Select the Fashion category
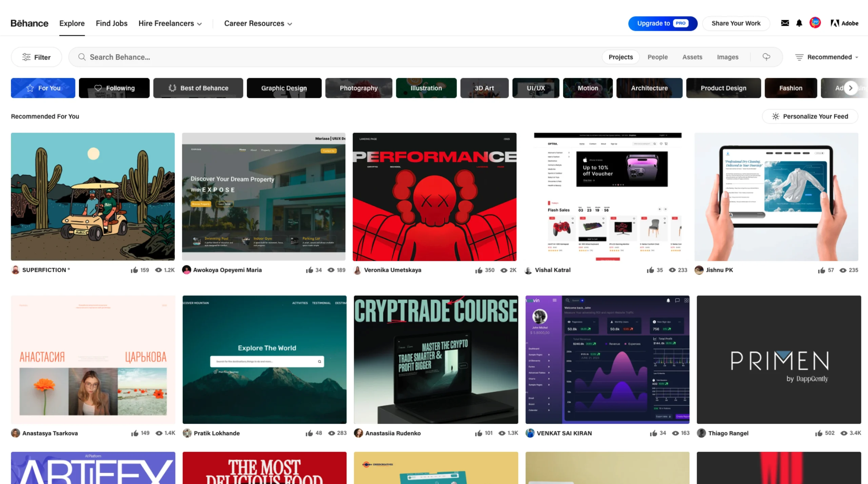This screenshot has height=484, width=868. [x=791, y=88]
